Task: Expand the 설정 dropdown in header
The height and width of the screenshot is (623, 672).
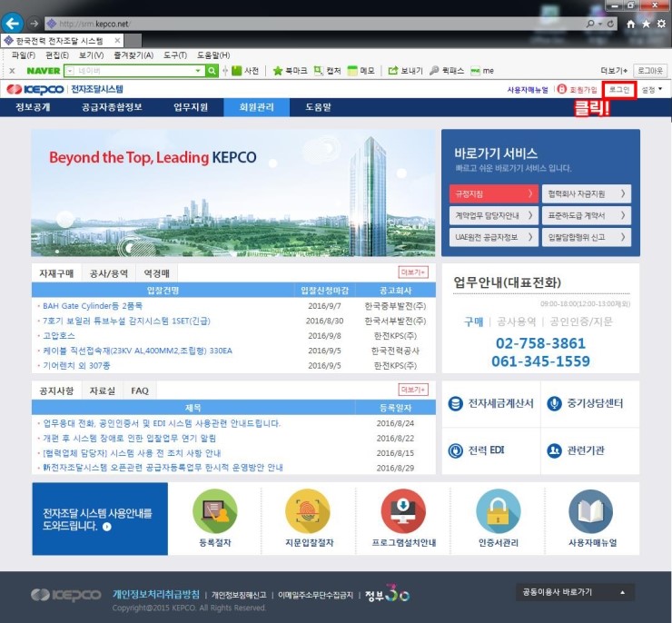Action: pyautogui.click(x=651, y=90)
